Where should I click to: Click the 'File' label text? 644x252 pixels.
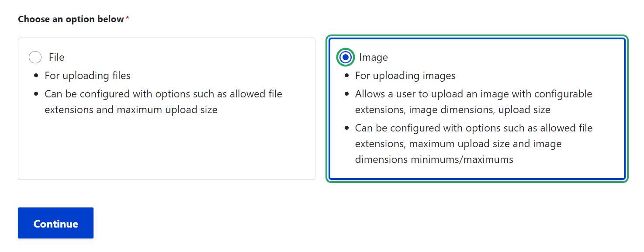pos(56,57)
